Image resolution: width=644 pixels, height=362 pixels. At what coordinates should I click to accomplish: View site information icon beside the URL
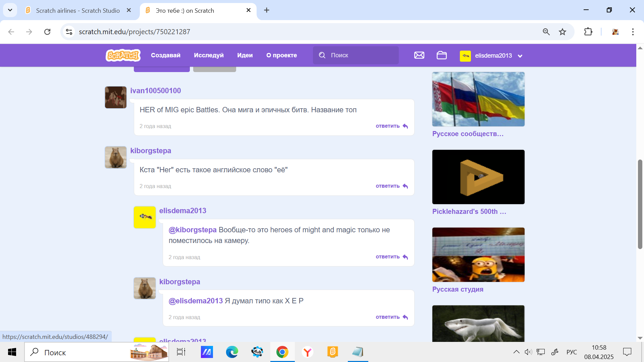pyautogui.click(x=69, y=32)
